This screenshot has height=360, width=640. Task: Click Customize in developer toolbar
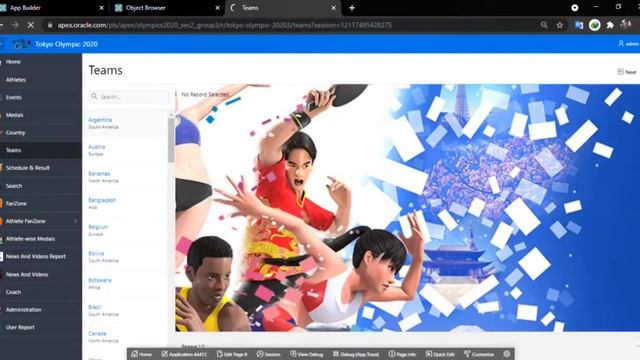coord(479,354)
